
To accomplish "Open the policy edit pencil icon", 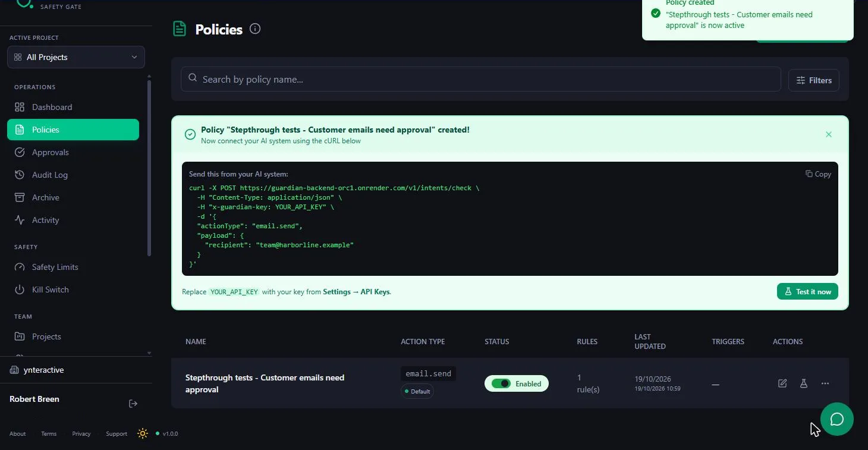I will click(782, 383).
